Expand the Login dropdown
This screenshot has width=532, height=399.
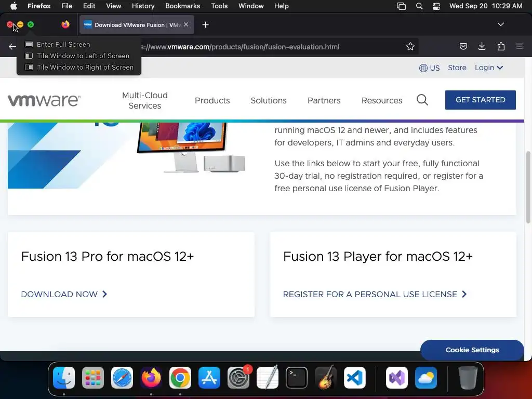[488, 68]
